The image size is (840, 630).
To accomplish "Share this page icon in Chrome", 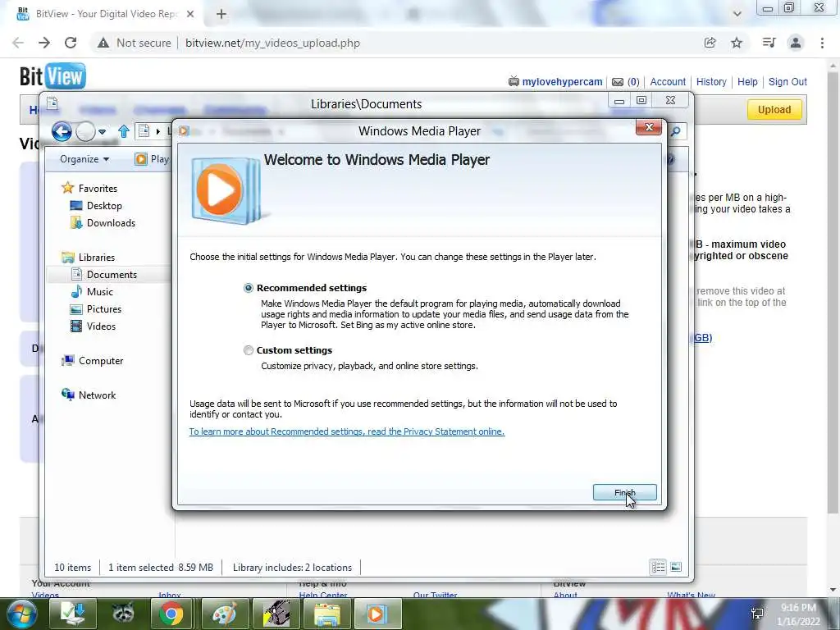I will [710, 43].
